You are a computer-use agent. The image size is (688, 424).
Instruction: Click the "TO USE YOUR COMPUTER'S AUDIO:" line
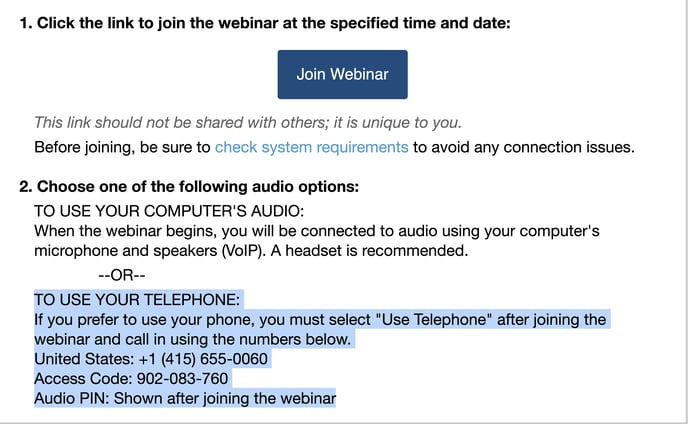(x=169, y=211)
